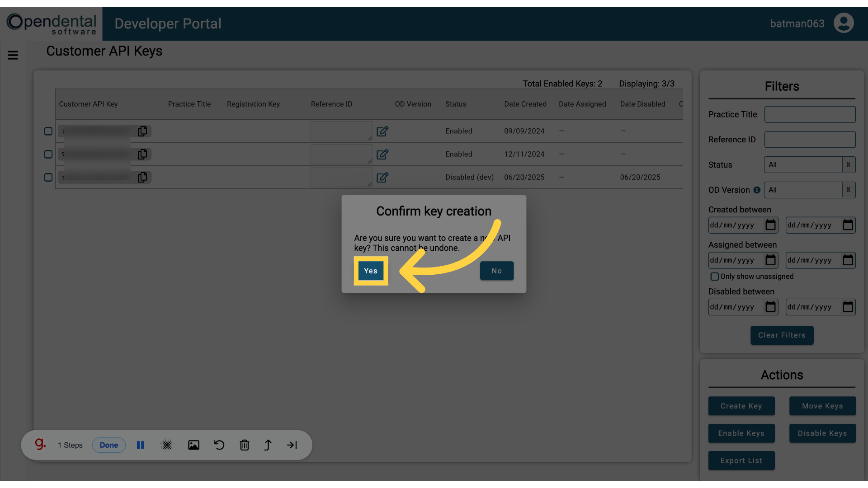Viewport: 868px width, 488px height.
Task: Open calendar for Assigned between end date
Action: [x=848, y=260]
